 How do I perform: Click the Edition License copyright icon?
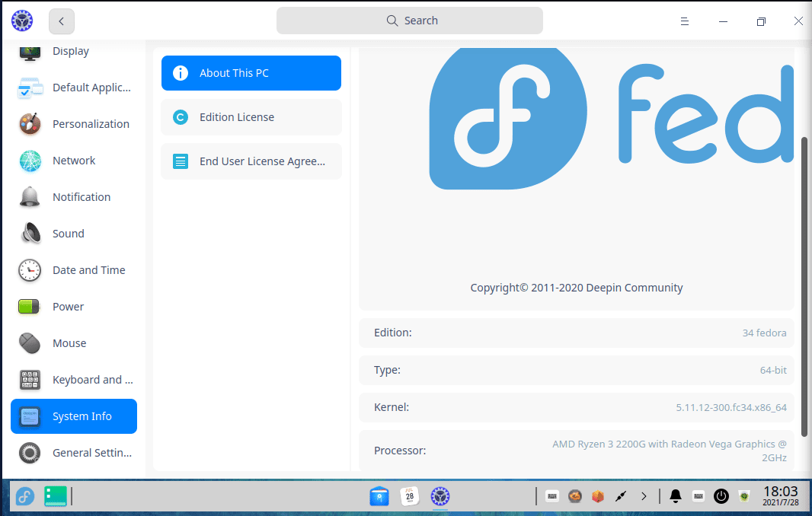pyautogui.click(x=181, y=117)
